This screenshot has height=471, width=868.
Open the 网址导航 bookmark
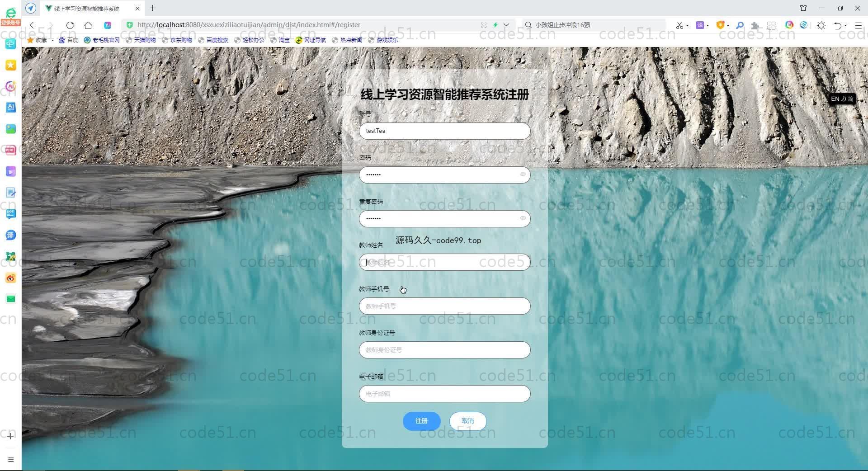(x=311, y=40)
